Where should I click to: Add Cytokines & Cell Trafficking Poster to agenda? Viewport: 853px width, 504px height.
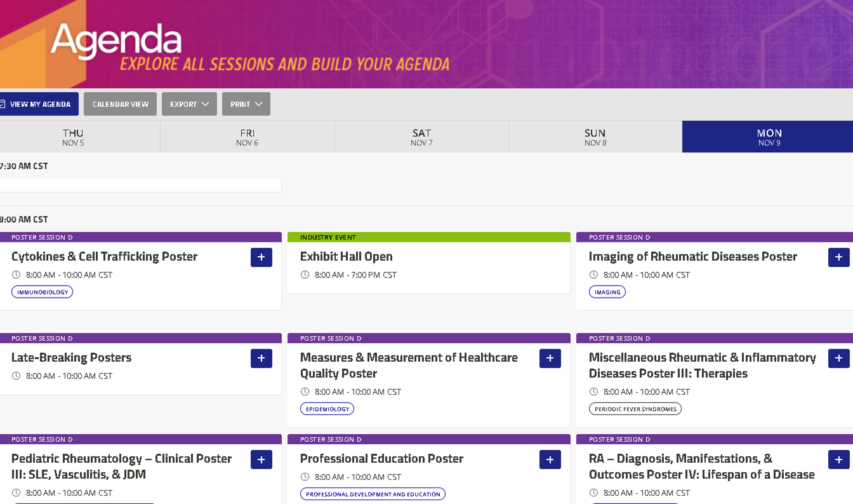261,257
